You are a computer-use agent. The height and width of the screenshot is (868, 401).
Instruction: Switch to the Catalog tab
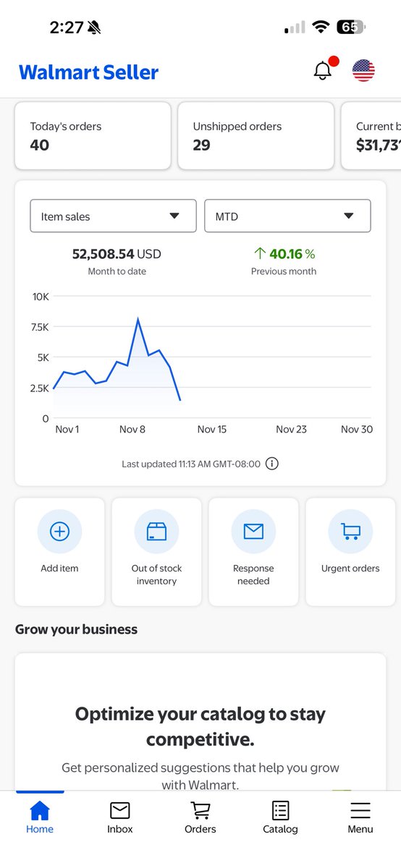point(280,817)
